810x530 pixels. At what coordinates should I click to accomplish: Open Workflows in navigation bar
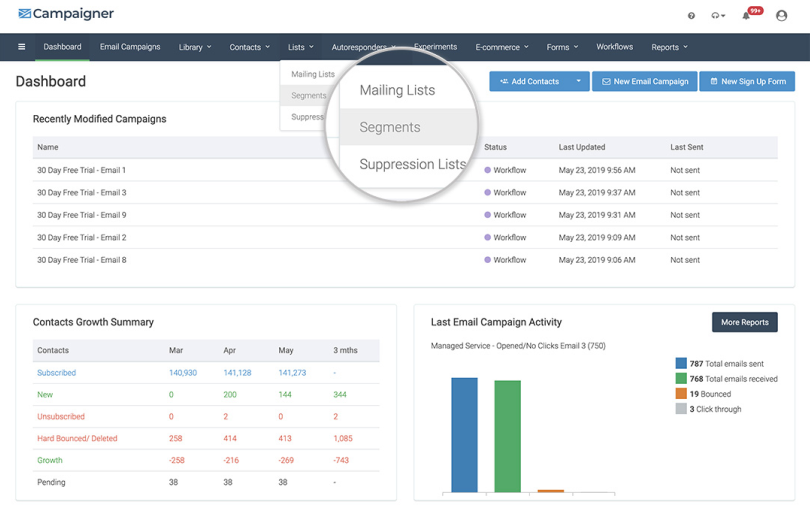point(614,47)
